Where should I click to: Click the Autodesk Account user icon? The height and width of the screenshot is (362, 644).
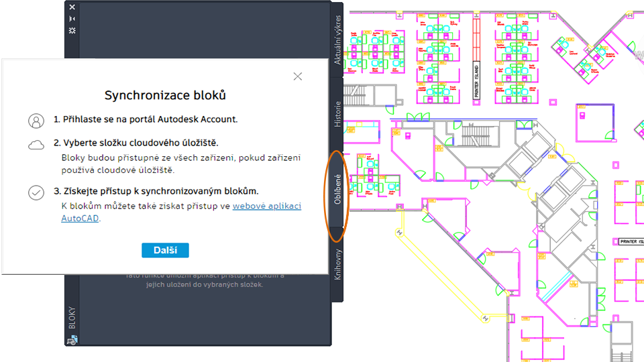[36, 121]
